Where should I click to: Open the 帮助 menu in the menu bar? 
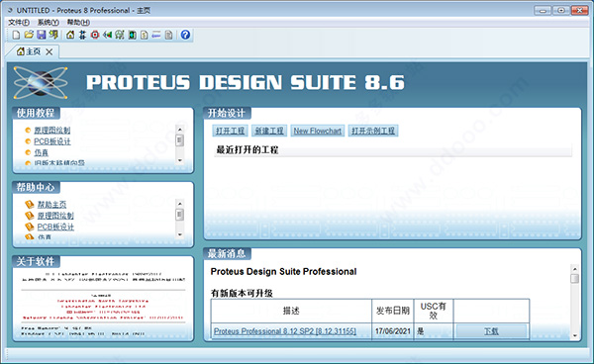[78, 23]
